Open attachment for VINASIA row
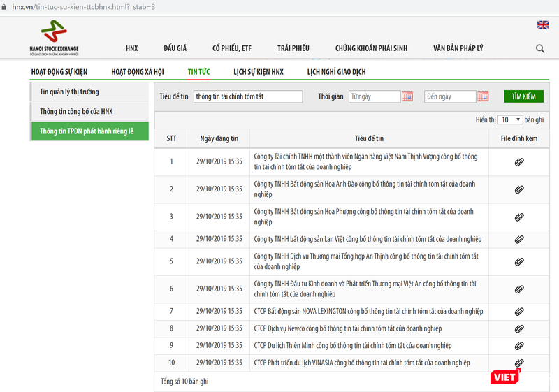This screenshot has height=392, width=559. point(519,363)
